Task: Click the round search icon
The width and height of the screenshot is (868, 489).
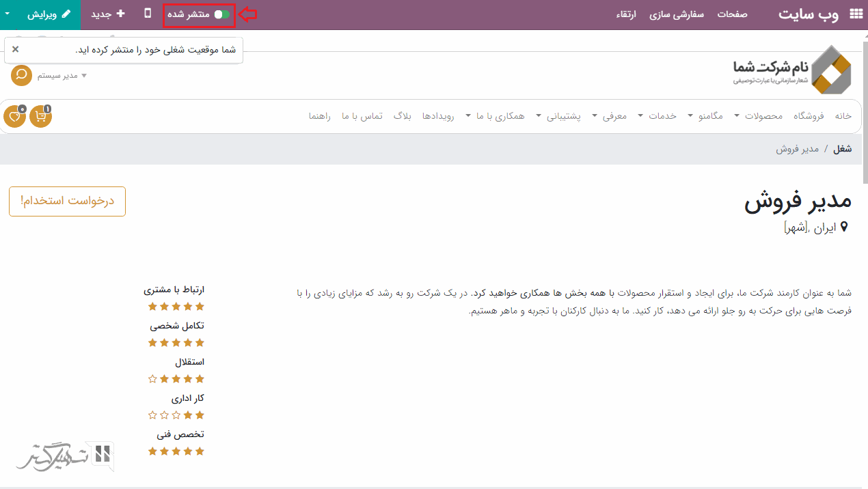Action: coord(21,74)
